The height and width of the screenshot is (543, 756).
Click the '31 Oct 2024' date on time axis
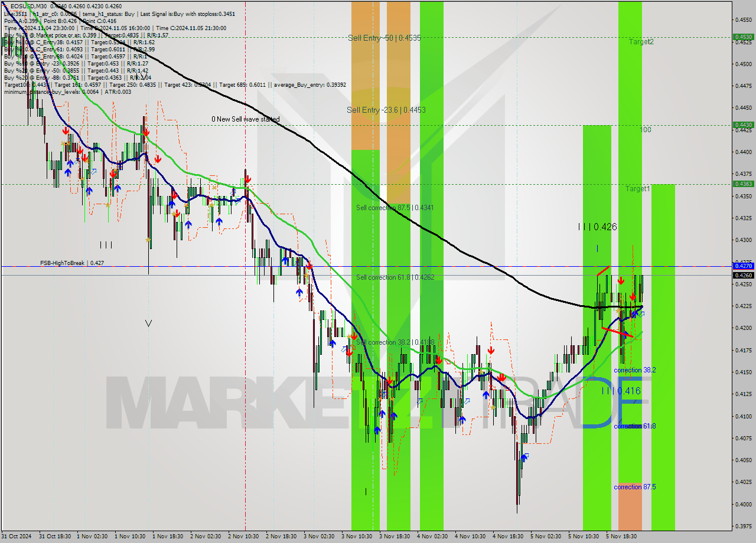pyautogui.click(x=17, y=537)
